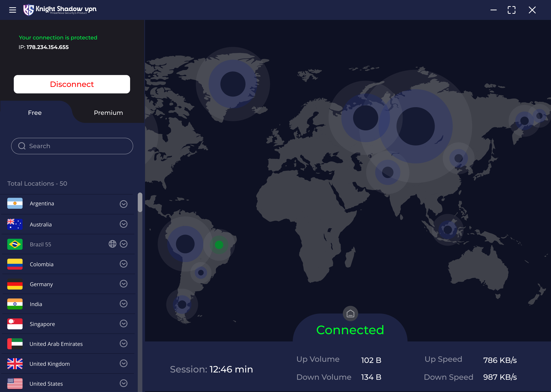
Task: Click the Argentina flag icon
Action: [x=15, y=203]
